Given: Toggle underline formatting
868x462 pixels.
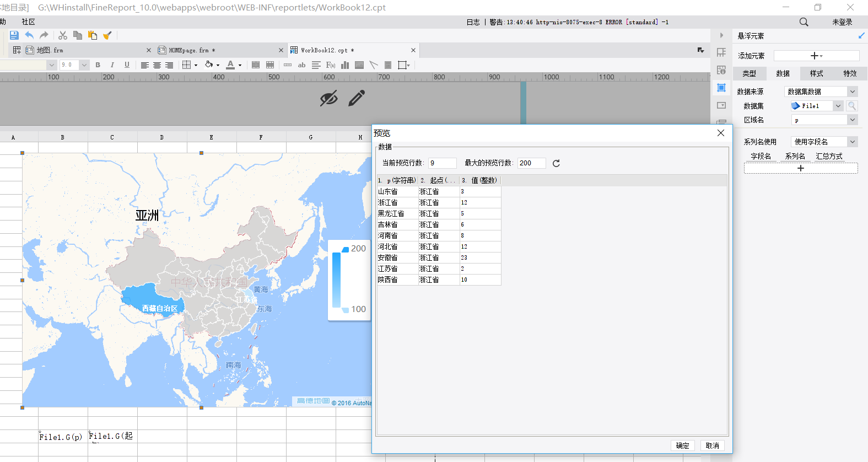Looking at the screenshot, I should pyautogui.click(x=127, y=65).
